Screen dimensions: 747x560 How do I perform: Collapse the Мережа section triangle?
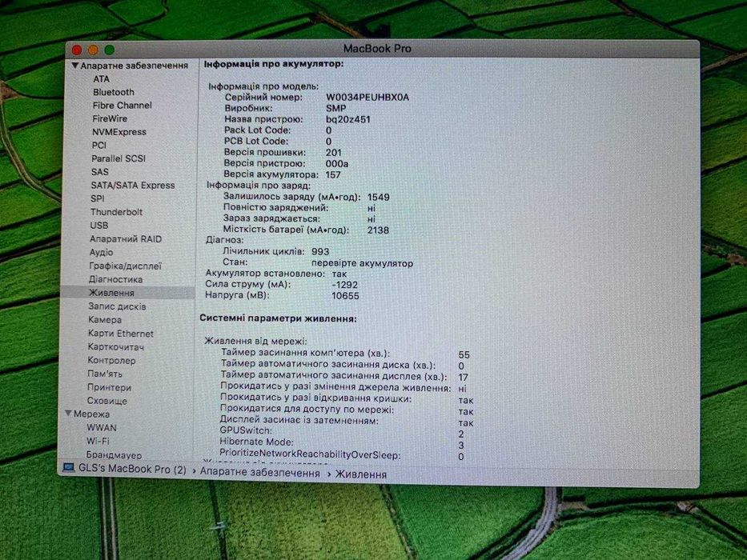tap(69, 414)
